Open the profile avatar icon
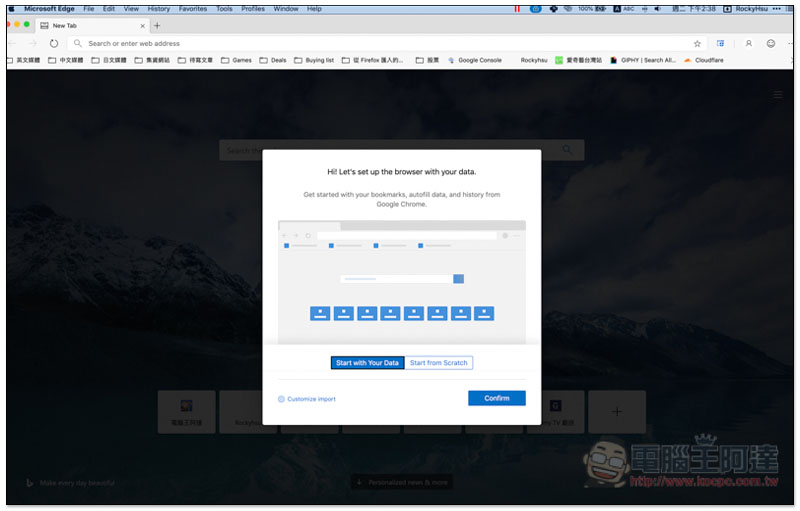800x511 pixels. (748, 44)
